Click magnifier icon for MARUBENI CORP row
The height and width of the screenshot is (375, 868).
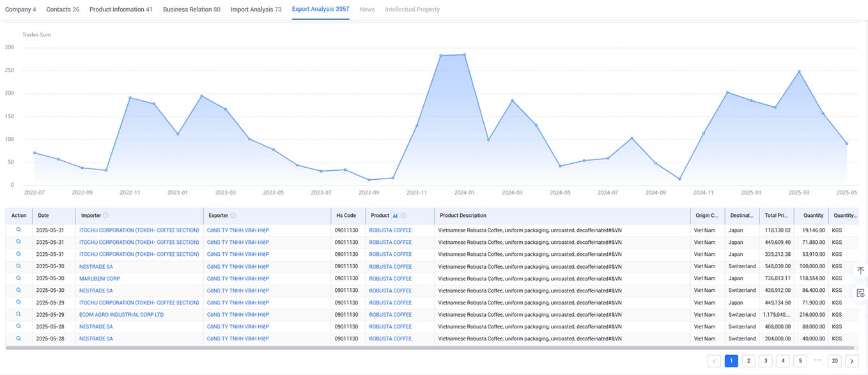[19, 278]
